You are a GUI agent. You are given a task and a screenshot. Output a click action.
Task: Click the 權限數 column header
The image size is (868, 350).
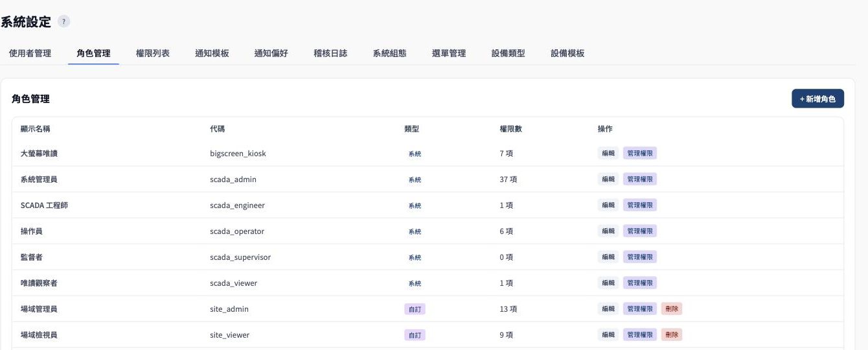[x=511, y=129]
